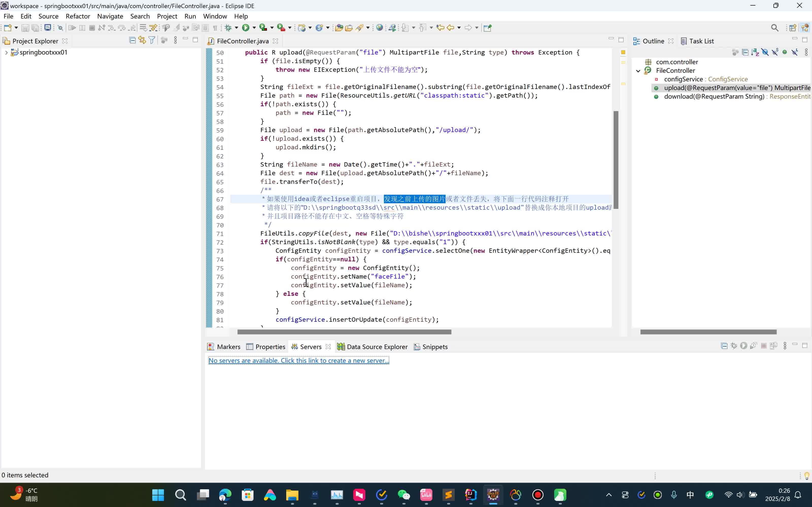This screenshot has height=507, width=812.
Task: Click the Open Web Browser globe icon
Action: coord(380,28)
